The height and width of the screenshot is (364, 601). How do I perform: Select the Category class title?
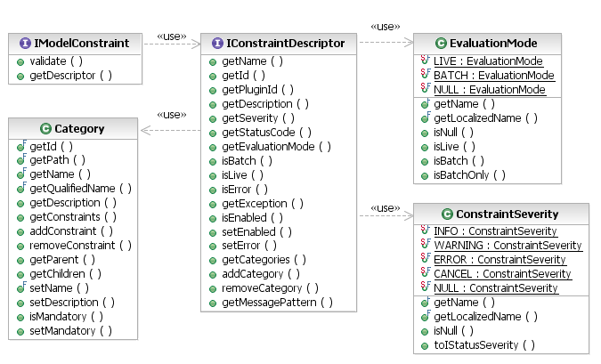pos(79,128)
